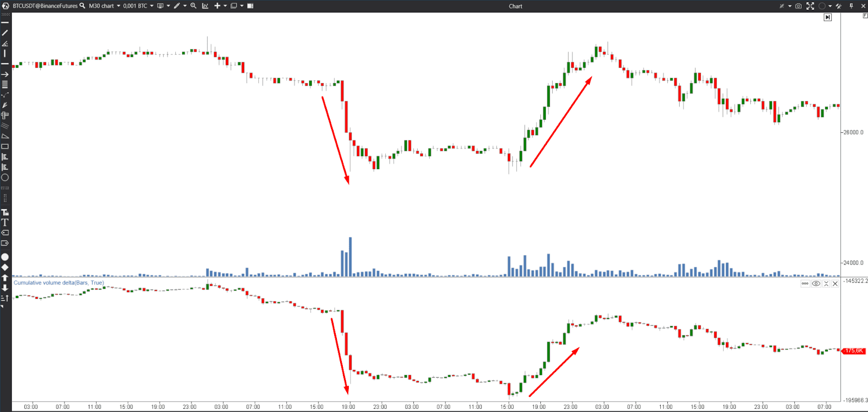Open dropdown arrow beside the window layout icon

(x=242, y=6)
